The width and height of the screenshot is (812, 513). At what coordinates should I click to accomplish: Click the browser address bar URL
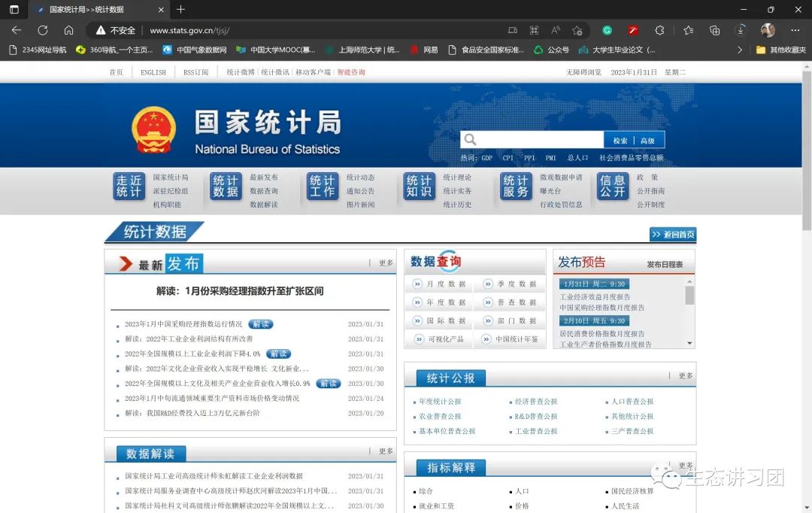(190, 31)
